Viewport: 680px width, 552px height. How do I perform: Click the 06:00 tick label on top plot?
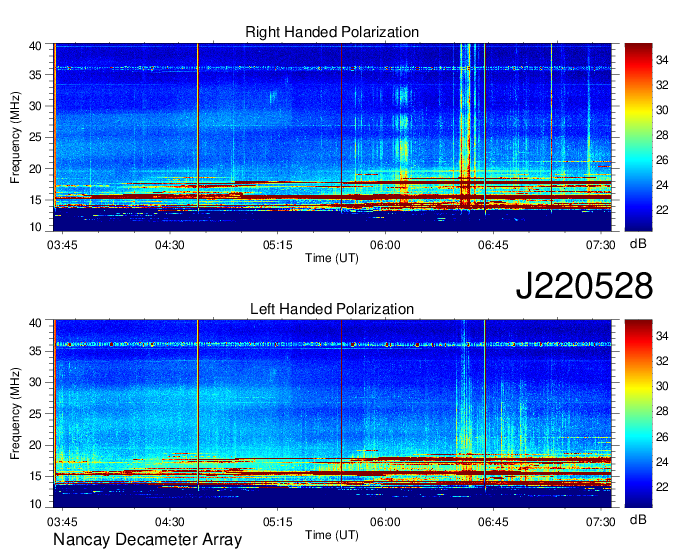[x=385, y=245]
